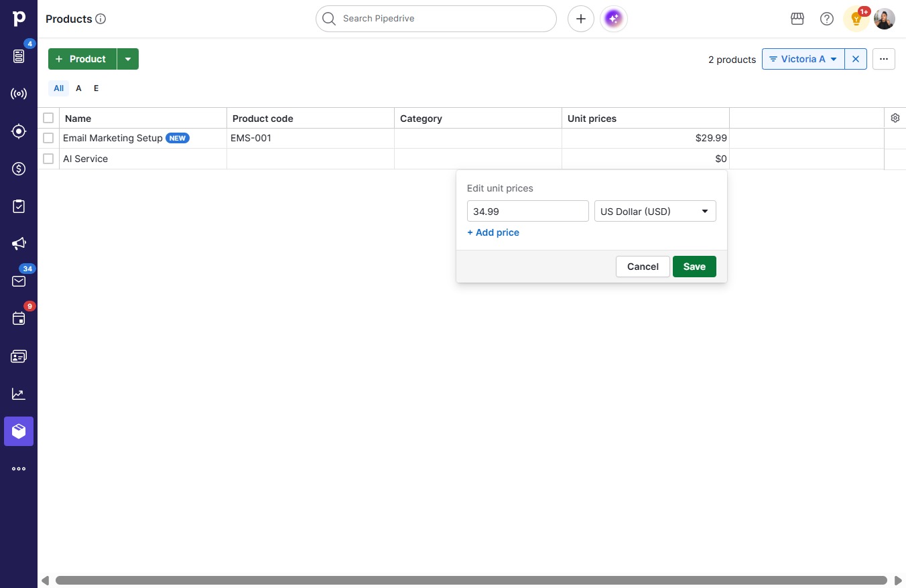Open the US Dollar currency dropdown
Image resolution: width=906 pixels, height=588 pixels.
click(x=655, y=211)
